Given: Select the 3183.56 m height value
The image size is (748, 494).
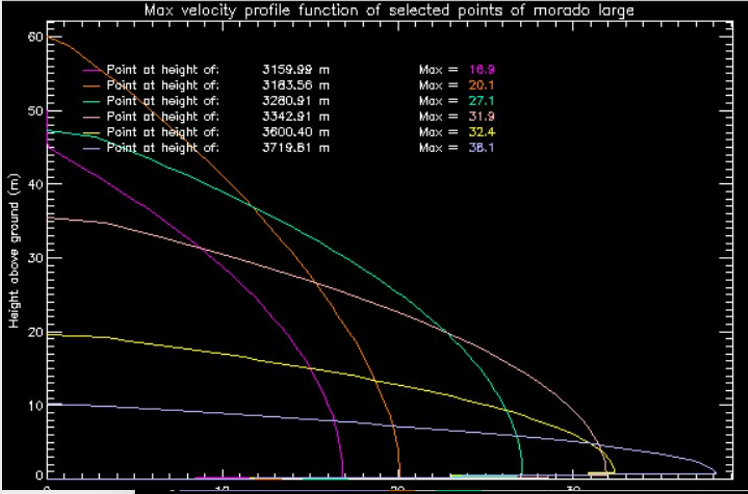Looking at the screenshot, I should [297, 86].
